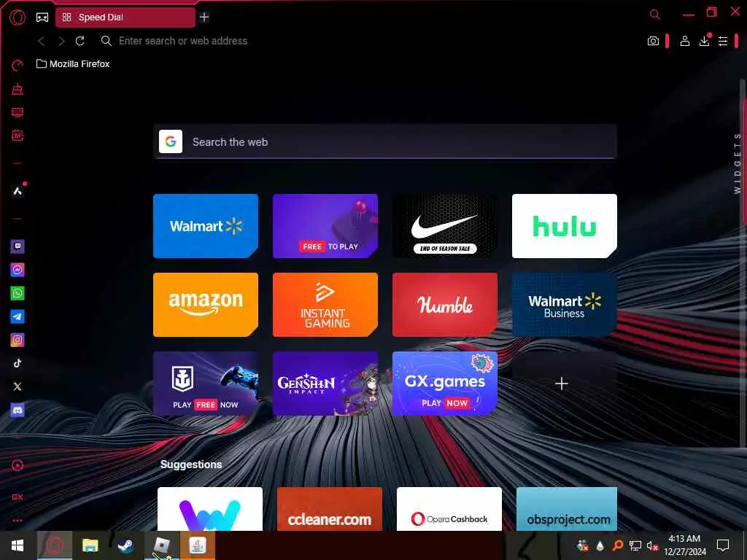Open a new tab with plus button
The width and height of the screenshot is (747, 560).
point(204,17)
